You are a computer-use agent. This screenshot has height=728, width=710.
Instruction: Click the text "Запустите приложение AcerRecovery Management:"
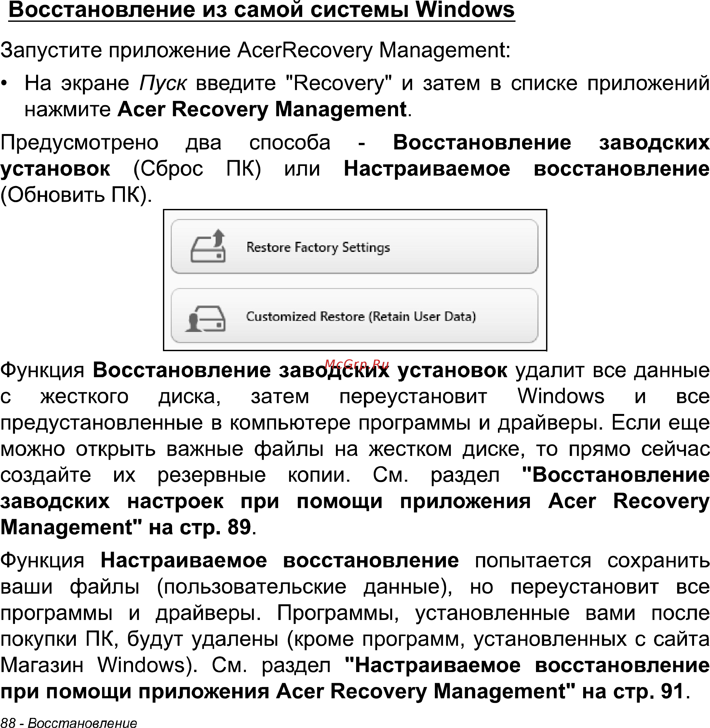[x=255, y=50]
